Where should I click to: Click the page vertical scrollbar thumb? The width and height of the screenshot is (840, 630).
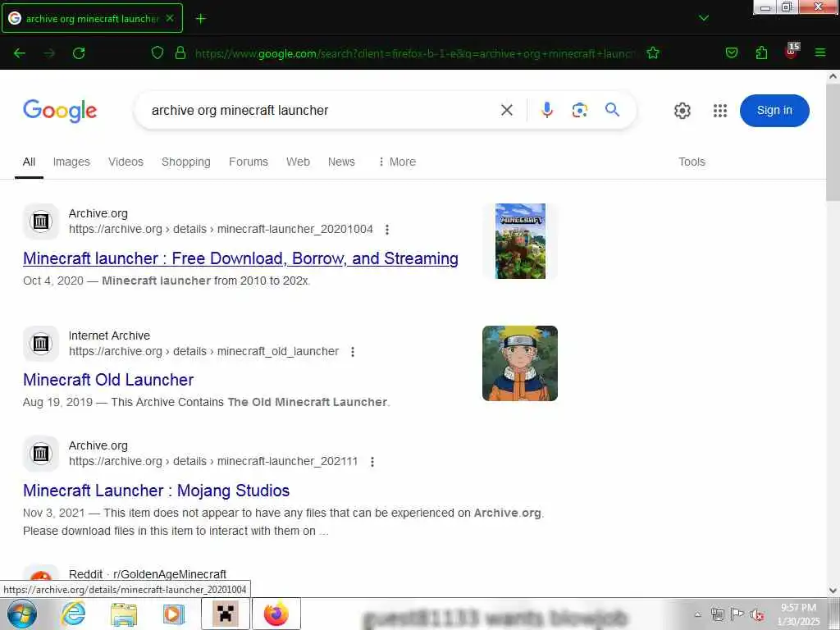coord(833,142)
